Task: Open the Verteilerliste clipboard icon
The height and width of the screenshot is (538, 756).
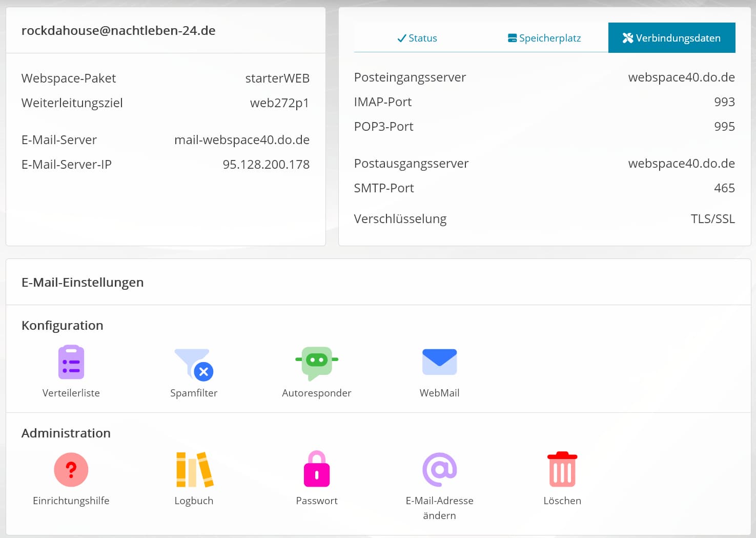Action: tap(71, 362)
